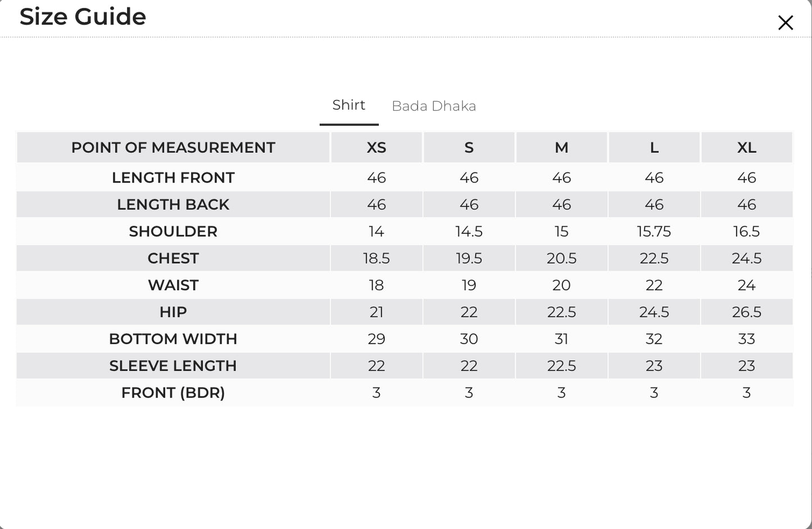This screenshot has width=812, height=529.
Task: Select the L size column header
Action: pos(654,148)
